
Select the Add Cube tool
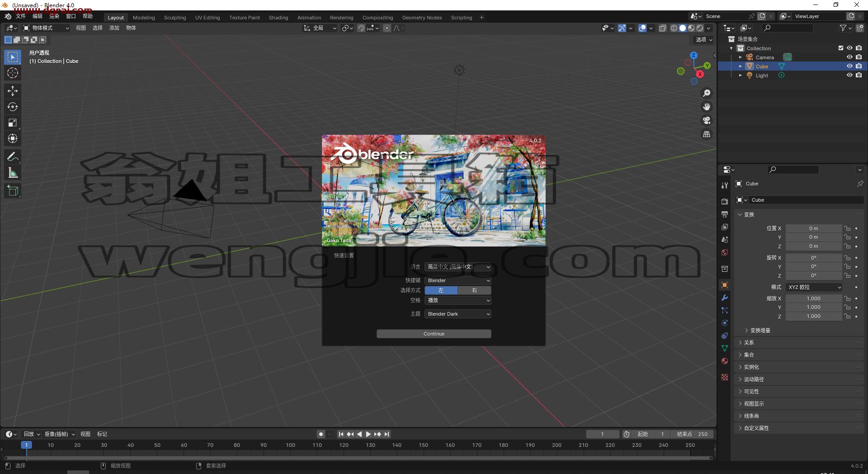click(x=13, y=191)
